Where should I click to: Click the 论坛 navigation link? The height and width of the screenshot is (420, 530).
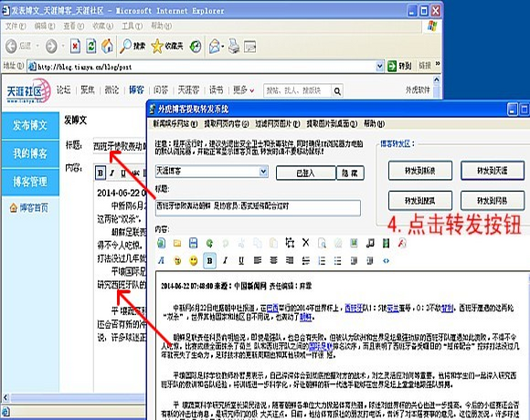tap(64, 89)
